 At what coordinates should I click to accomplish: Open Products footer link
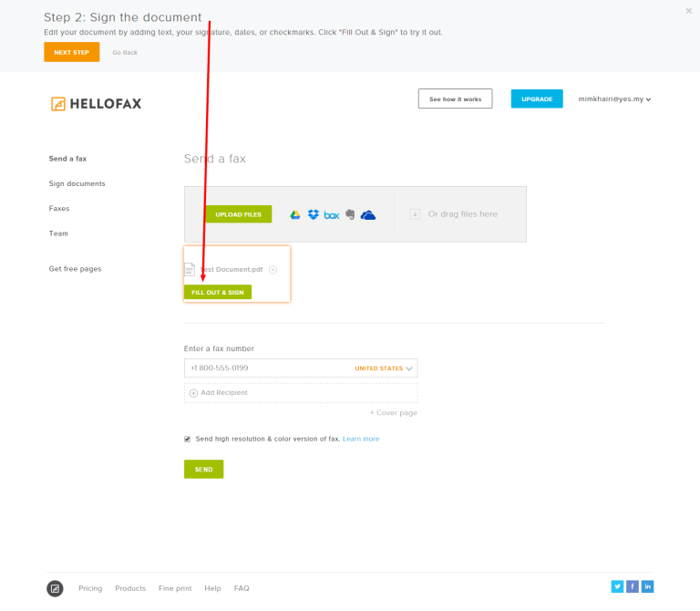(130, 588)
